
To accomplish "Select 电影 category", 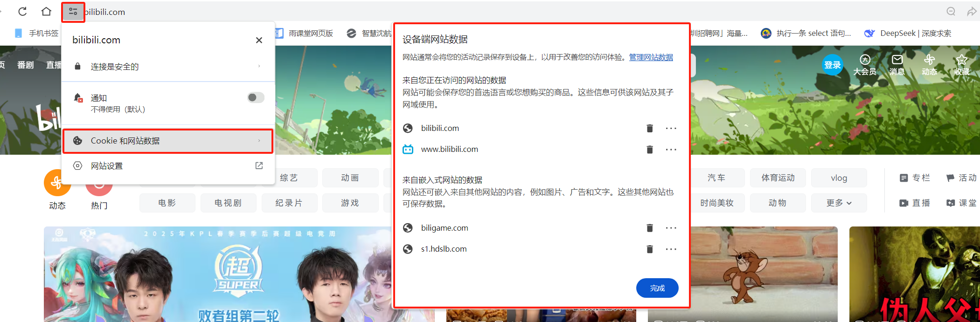I will [167, 203].
